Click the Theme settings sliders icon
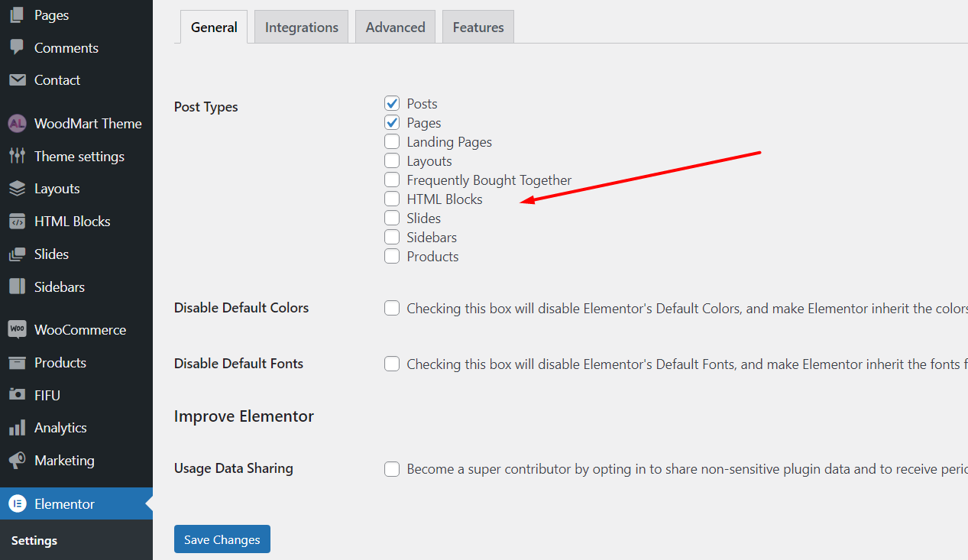 (17, 156)
